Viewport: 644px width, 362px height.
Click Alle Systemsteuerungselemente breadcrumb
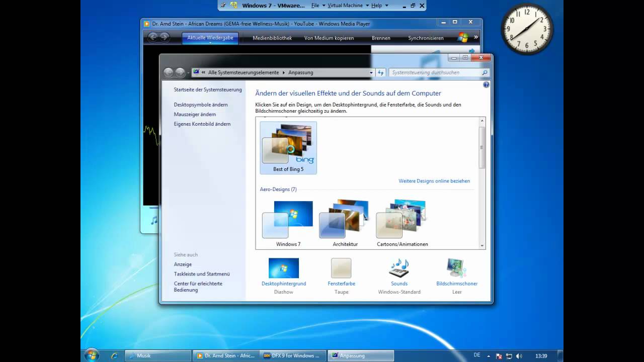point(244,72)
